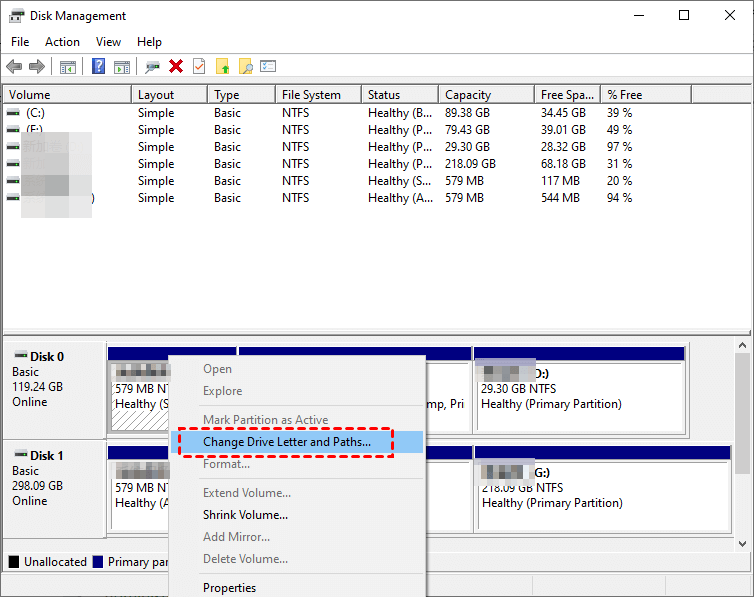Viewport: 754px width, 597px height.
Task: Click the disk pane vertical scrollbar down arrow
Action: coord(743,543)
